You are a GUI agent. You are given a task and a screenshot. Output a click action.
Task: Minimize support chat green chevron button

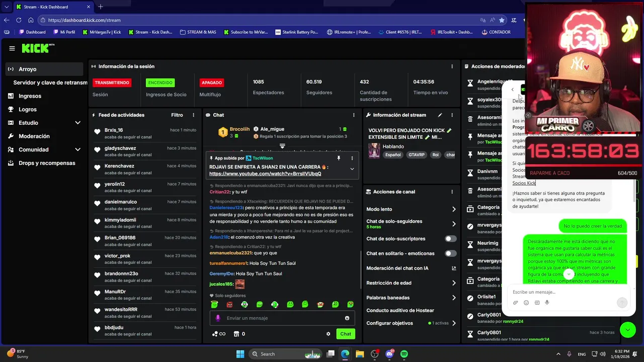click(x=628, y=329)
